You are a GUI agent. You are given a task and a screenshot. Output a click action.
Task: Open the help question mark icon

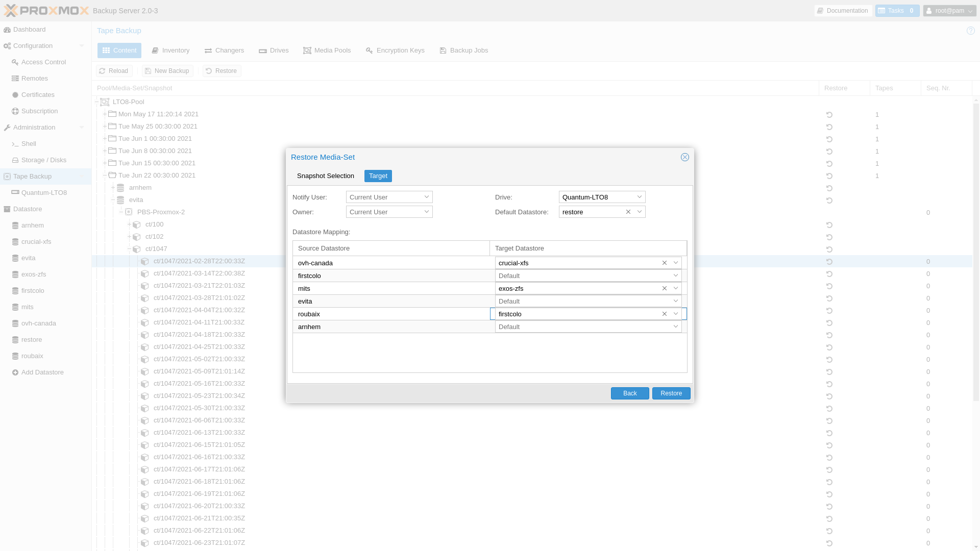click(x=971, y=31)
